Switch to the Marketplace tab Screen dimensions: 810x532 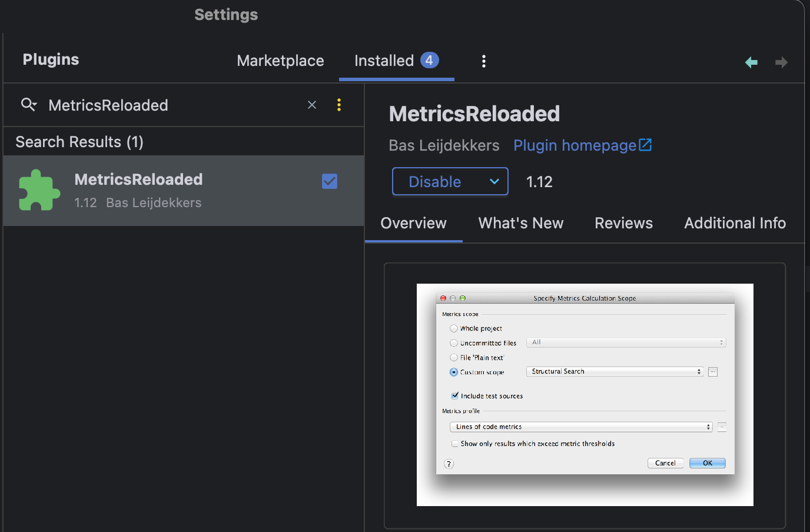(x=280, y=61)
